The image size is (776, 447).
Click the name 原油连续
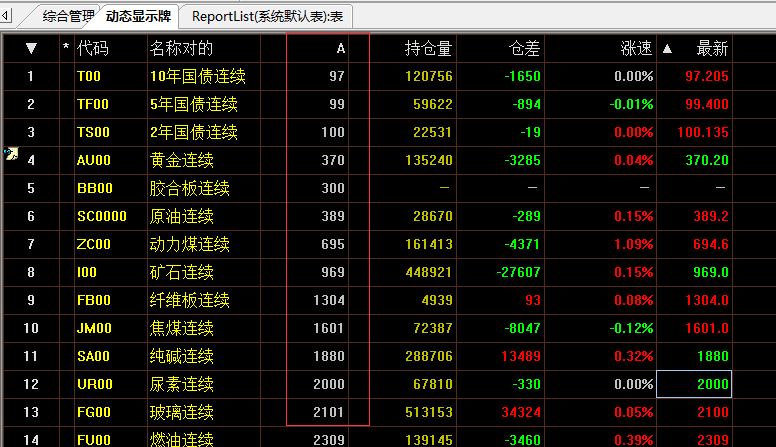182,216
